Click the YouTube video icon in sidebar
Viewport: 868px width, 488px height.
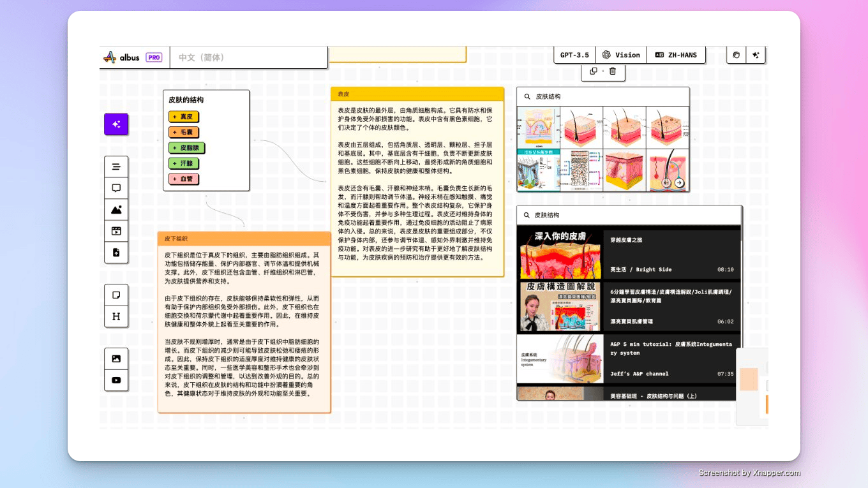(116, 380)
